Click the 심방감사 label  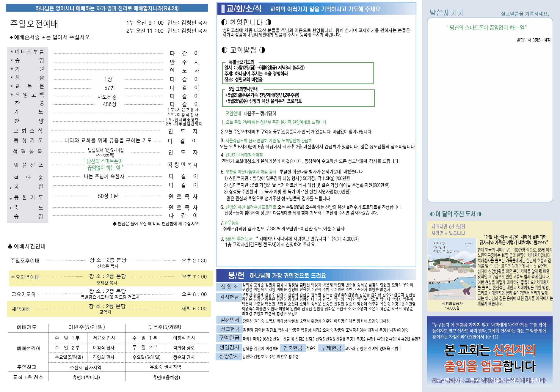point(229,356)
